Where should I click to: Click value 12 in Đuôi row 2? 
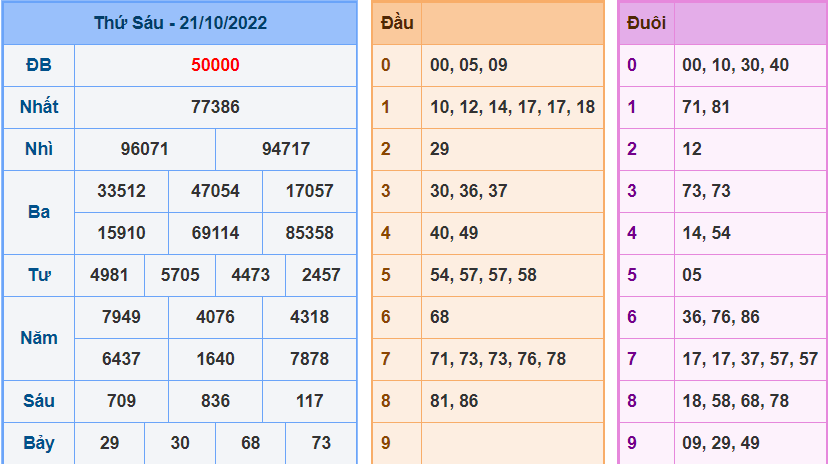click(692, 149)
